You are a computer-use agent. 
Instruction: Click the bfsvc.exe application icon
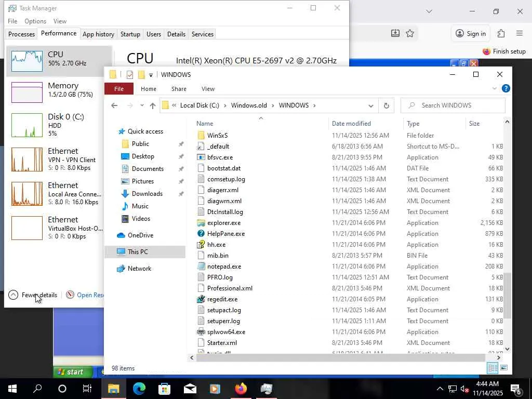coord(201,157)
